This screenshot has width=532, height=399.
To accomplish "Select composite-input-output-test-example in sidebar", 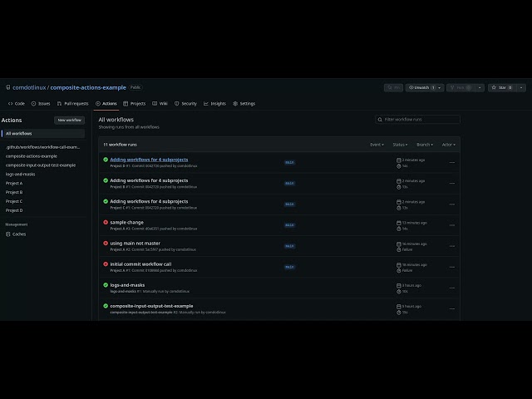I will [x=41, y=165].
